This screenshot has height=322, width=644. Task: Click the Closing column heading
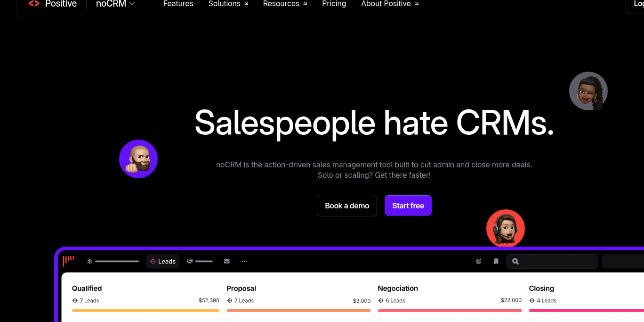coord(541,289)
